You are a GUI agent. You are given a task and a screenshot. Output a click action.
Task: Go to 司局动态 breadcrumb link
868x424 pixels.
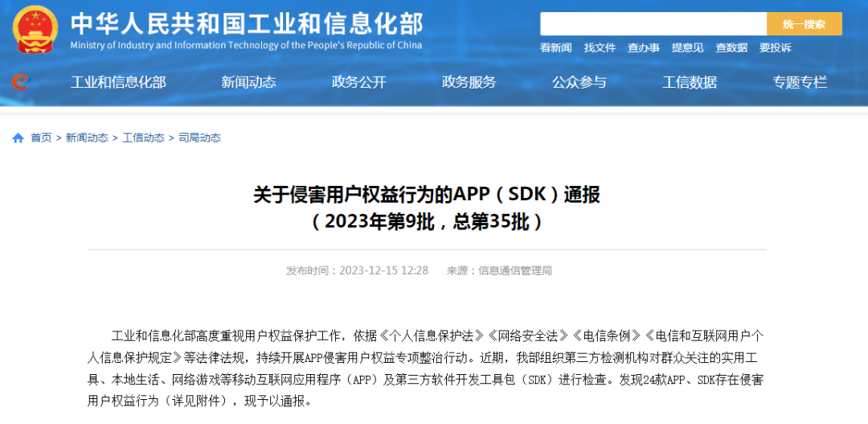point(199,138)
